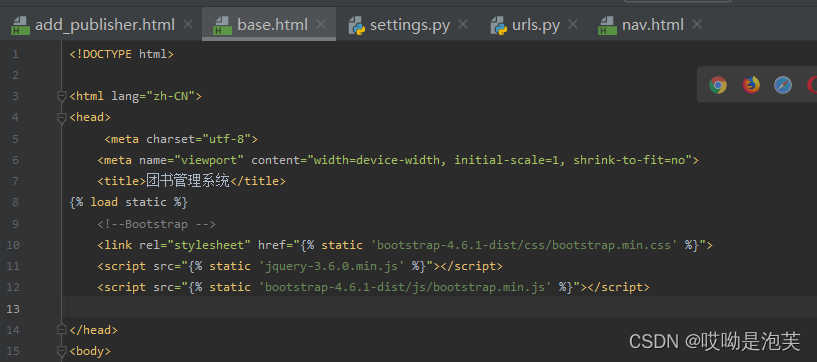Click the opening <body> tag text
The image size is (817, 362).
click(x=90, y=351)
